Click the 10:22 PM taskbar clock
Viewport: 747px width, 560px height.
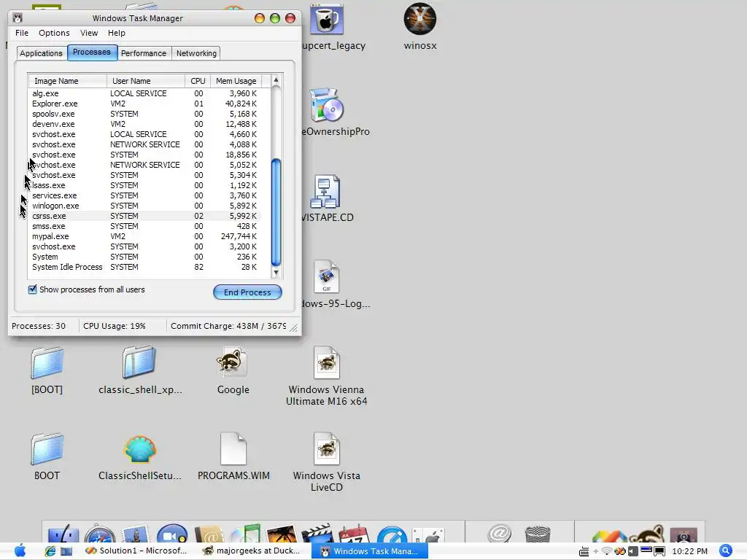click(x=689, y=551)
